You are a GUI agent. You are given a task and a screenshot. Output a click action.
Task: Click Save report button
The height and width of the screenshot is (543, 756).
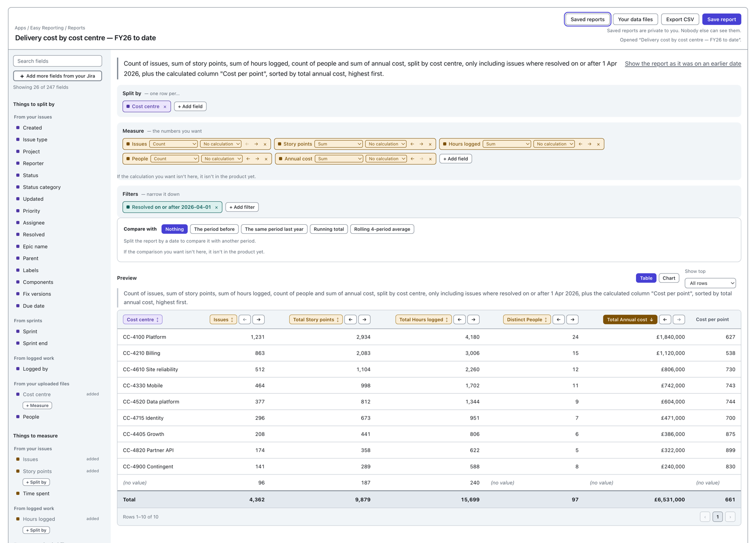pyautogui.click(x=722, y=19)
